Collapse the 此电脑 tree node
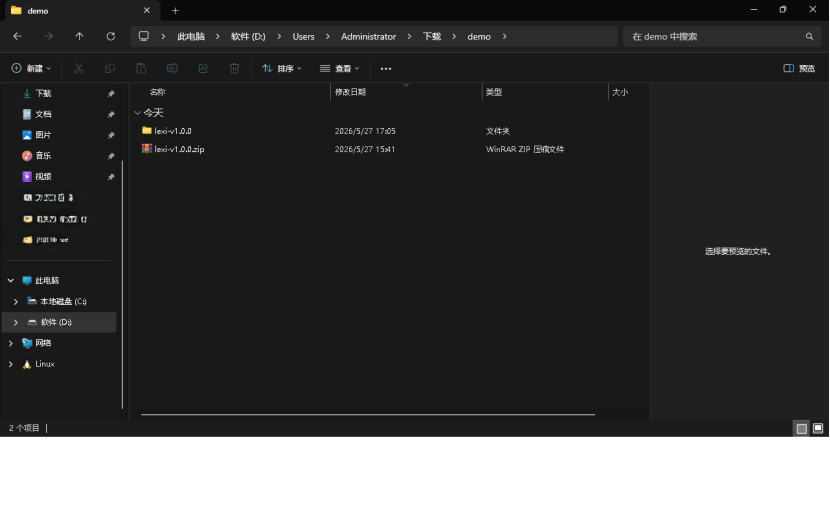Screen dimensions: 830x521 [11, 281]
